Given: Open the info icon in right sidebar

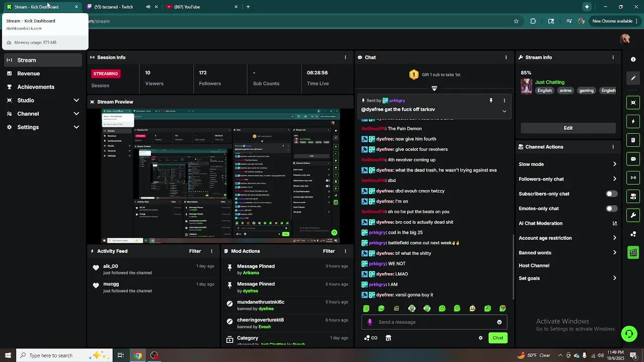Looking at the screenshot, I should (633, 59).
